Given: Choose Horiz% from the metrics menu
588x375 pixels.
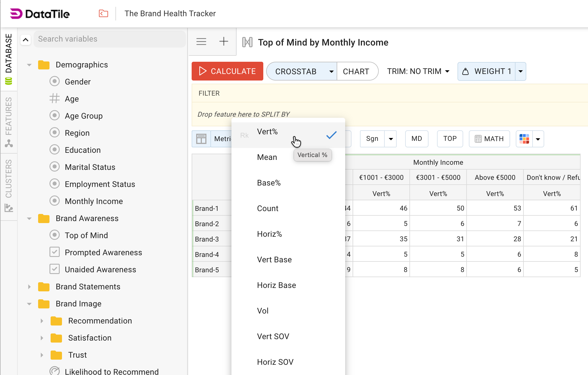Looking at the screenshot, I should click(288, 234).
